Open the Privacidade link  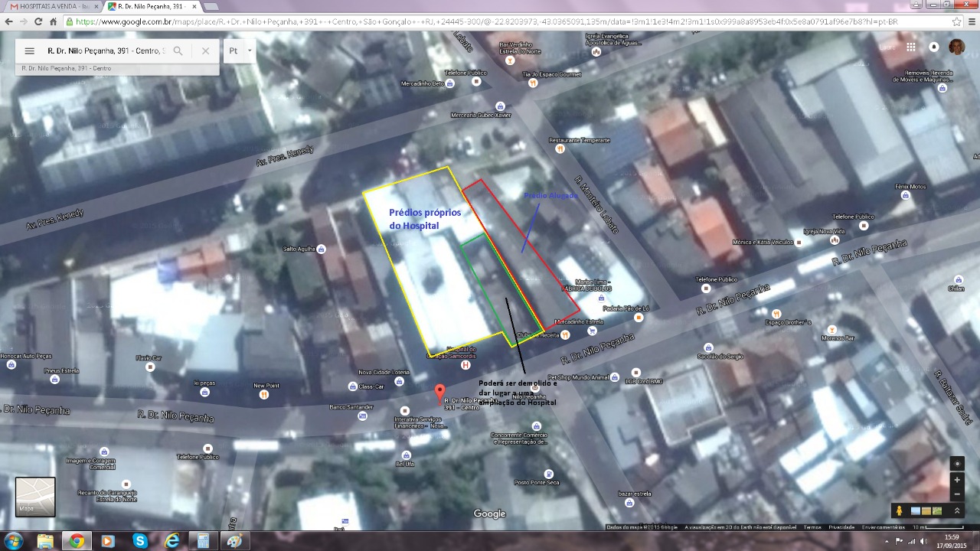pyautogui.click(x=841, y=527)
